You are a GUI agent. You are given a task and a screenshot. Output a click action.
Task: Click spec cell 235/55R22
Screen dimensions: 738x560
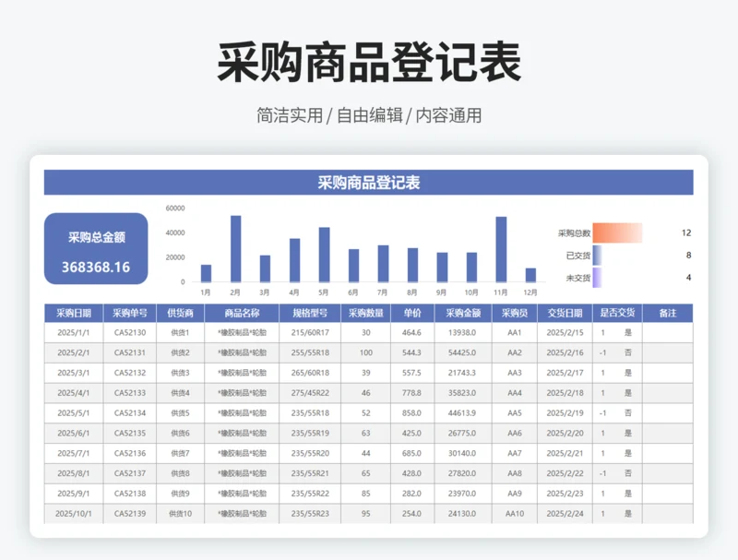tap(310, 494)
